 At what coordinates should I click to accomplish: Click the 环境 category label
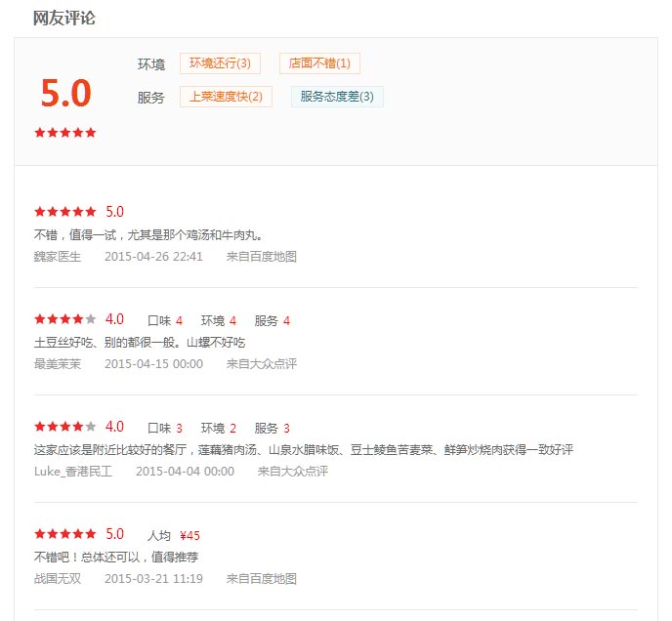[150, 64]
